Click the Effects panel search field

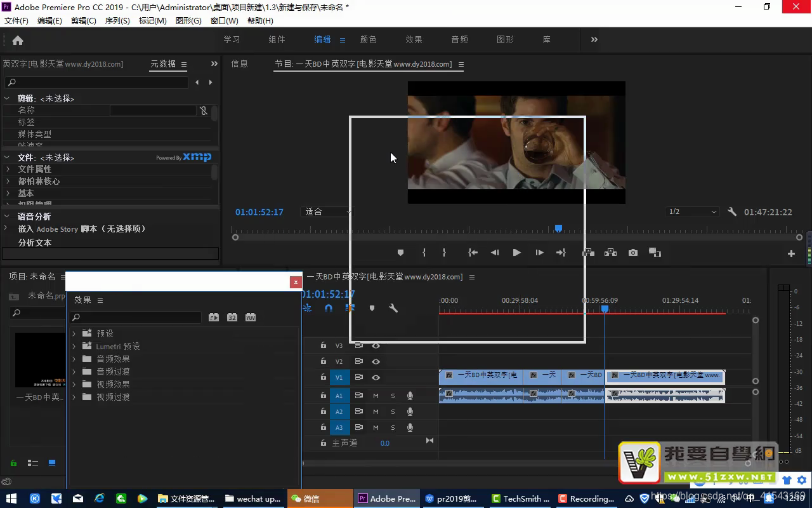tap(136, 317)
